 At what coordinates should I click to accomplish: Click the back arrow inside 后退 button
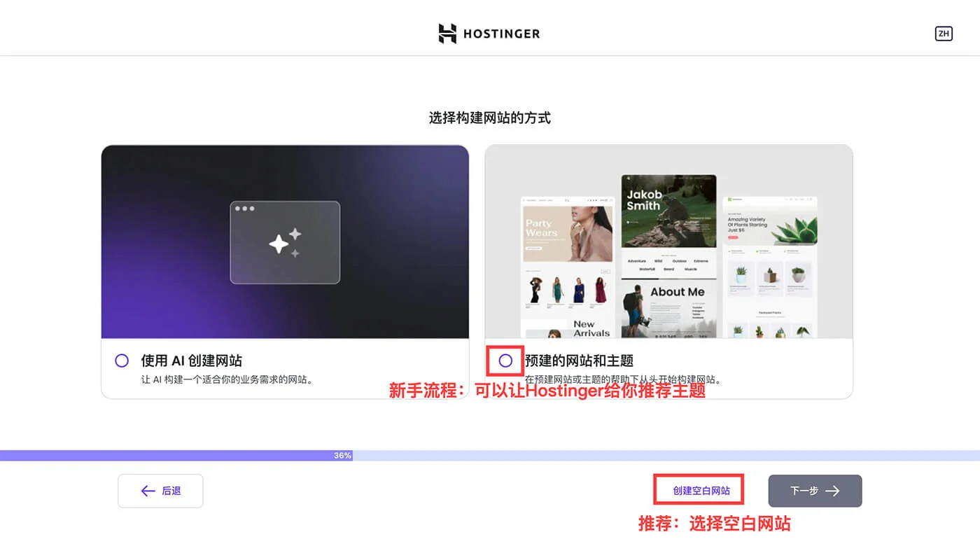(x=147, y=490)
